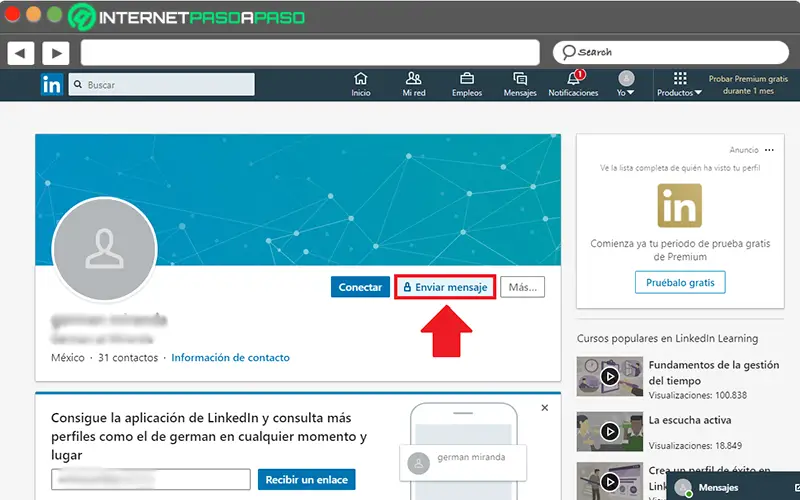Click the Recibir un enlace button
Viewport: 800px width, 500px height.
click(x=307, y=480)
